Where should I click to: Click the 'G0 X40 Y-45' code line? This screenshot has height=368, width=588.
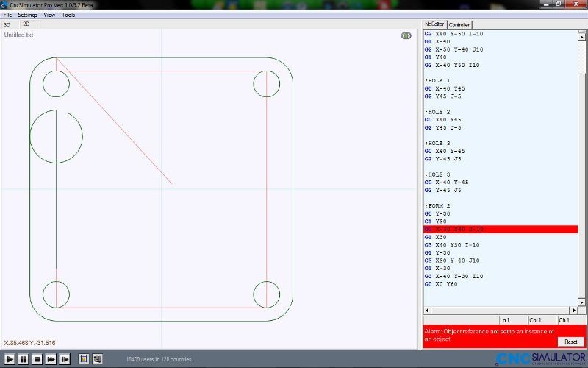click(x=445, y=152)
